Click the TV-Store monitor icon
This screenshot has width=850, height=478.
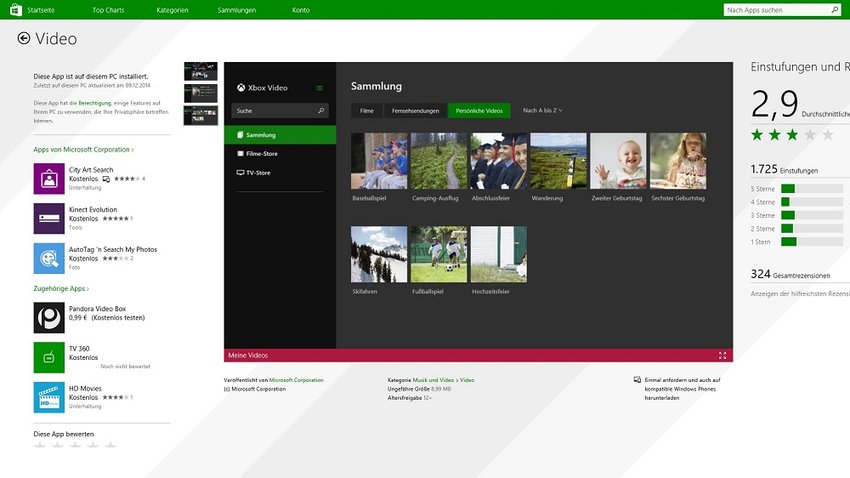(x=240, y=172)
